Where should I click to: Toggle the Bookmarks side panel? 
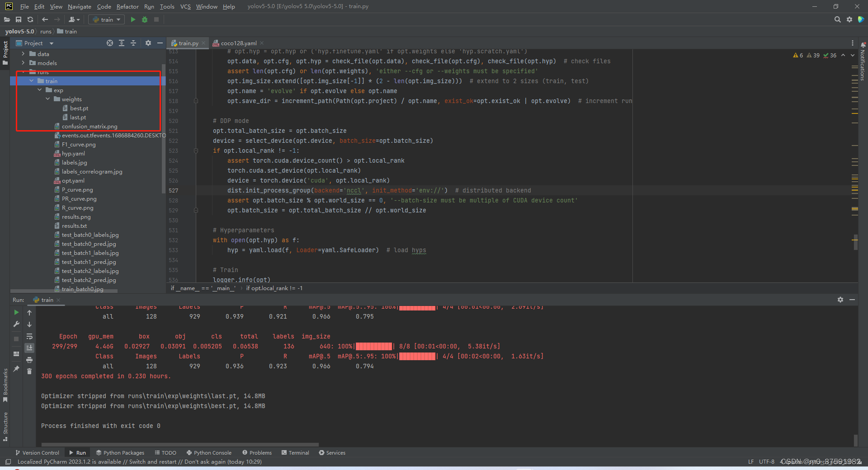tap(5, 384)
